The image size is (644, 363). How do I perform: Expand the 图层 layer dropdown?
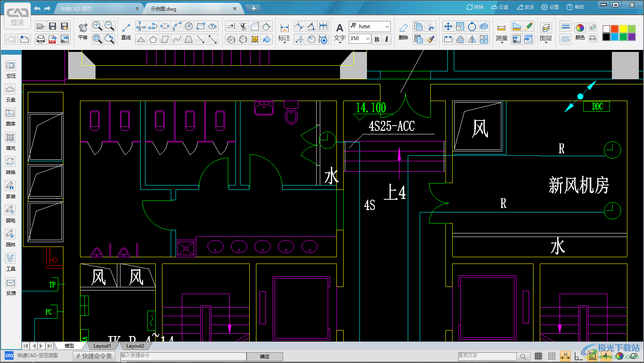(x=546, y=42)
